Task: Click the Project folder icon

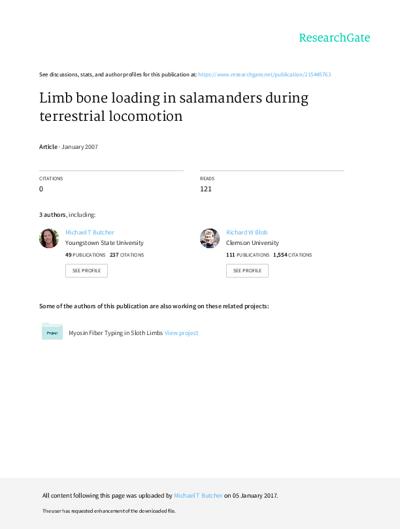Action: point(52,332)
